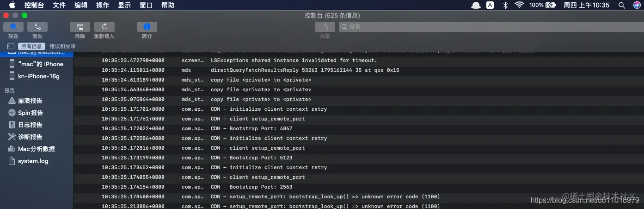644x209 pixels.
Task: Select the All Messages (所有信息) filter
Action: click(x=32, y=46)
